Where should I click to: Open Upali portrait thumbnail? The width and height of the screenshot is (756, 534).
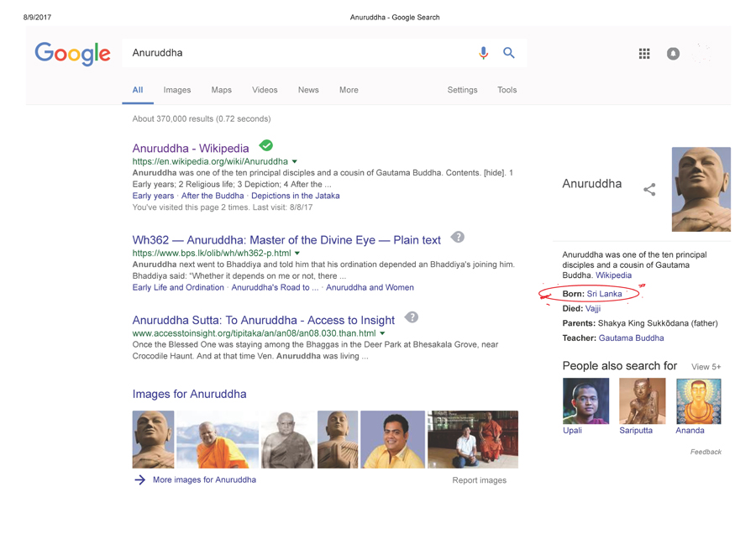(585, 401)
